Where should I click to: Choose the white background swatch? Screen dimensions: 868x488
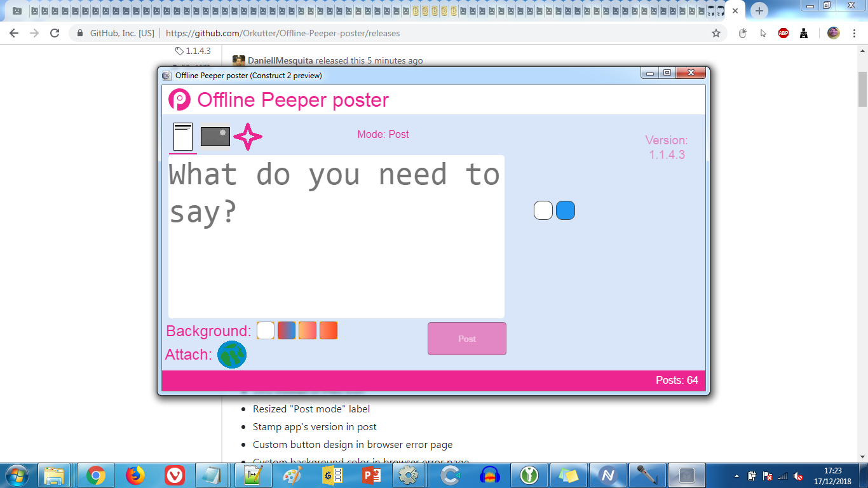point(266,330)
